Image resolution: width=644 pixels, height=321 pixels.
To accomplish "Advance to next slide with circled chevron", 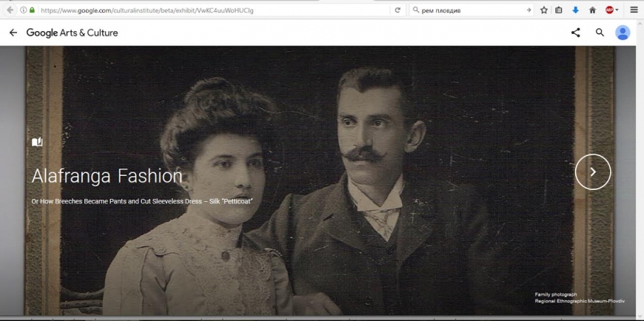I will (592, 172).
